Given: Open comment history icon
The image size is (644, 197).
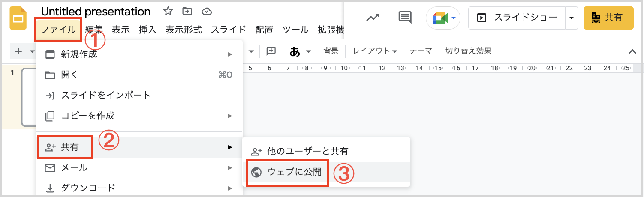Looking at the screenshot, I should coord(405,18).
